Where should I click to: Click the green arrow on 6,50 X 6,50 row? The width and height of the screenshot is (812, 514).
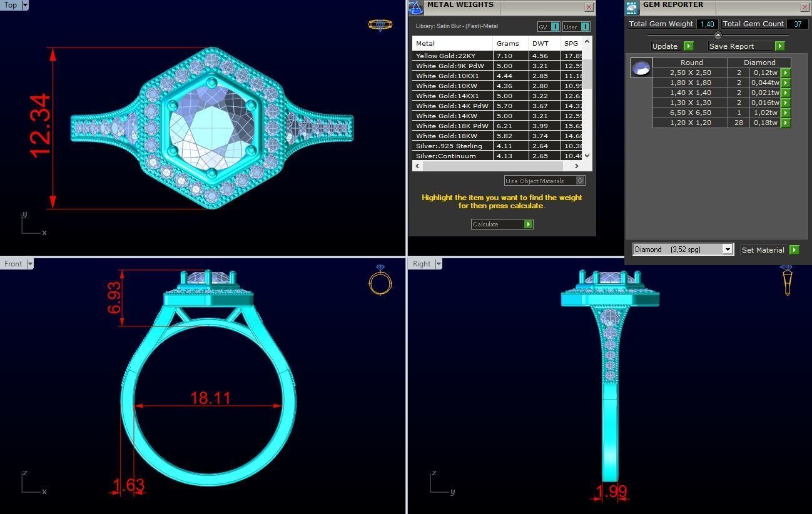[x=786, y=113]
